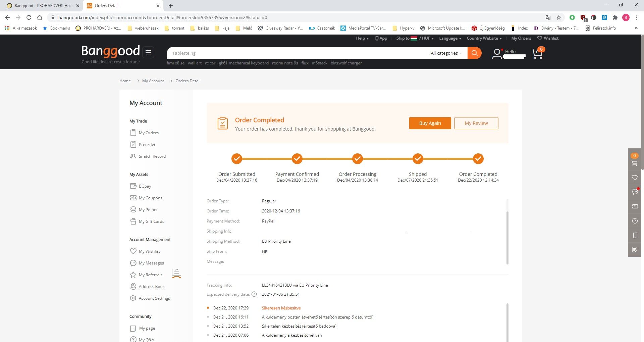The width and height of the screenshot is (644, 342).
Task: Open the torrent bookmarks folder
Action: click(x=174, y=28)
